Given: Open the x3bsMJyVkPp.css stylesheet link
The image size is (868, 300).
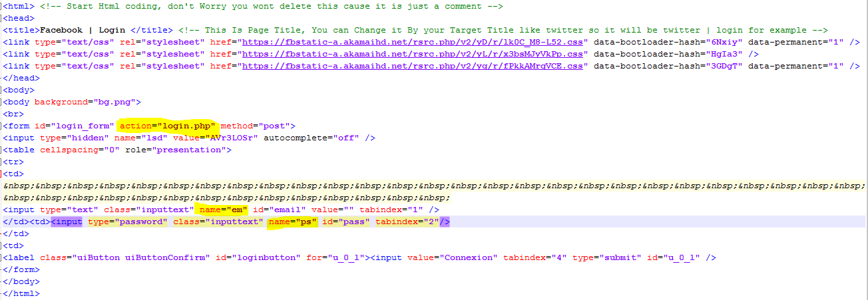Looking at the screenshot, I should tap(413, 54).
